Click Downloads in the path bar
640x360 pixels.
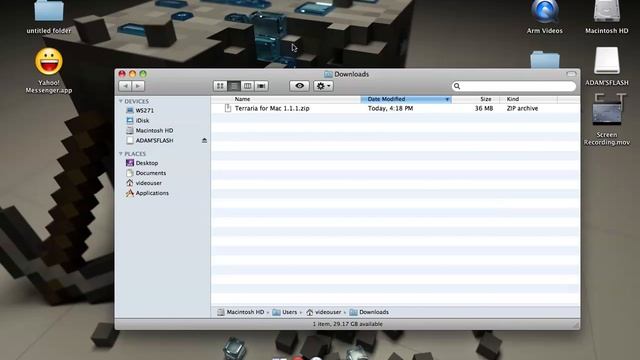(x=369, y=312)
